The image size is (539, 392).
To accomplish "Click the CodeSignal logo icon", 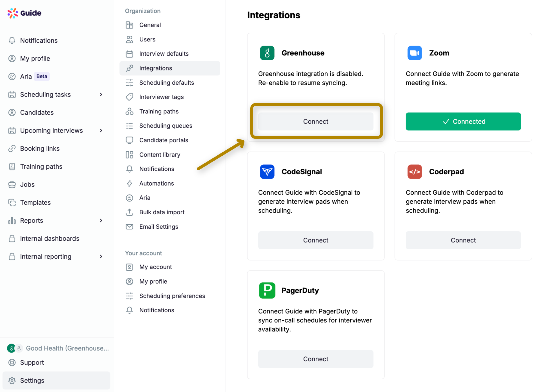I will coord(267,172).
